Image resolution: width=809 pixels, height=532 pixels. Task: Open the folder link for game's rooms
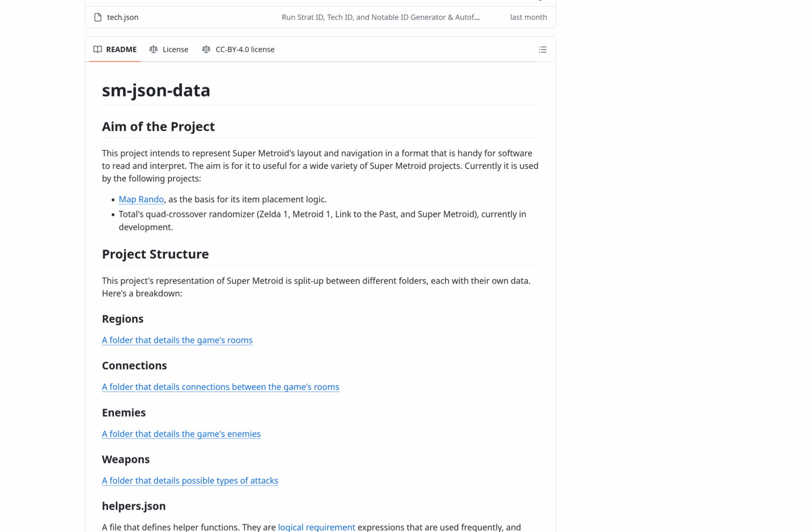pos(177,340)
